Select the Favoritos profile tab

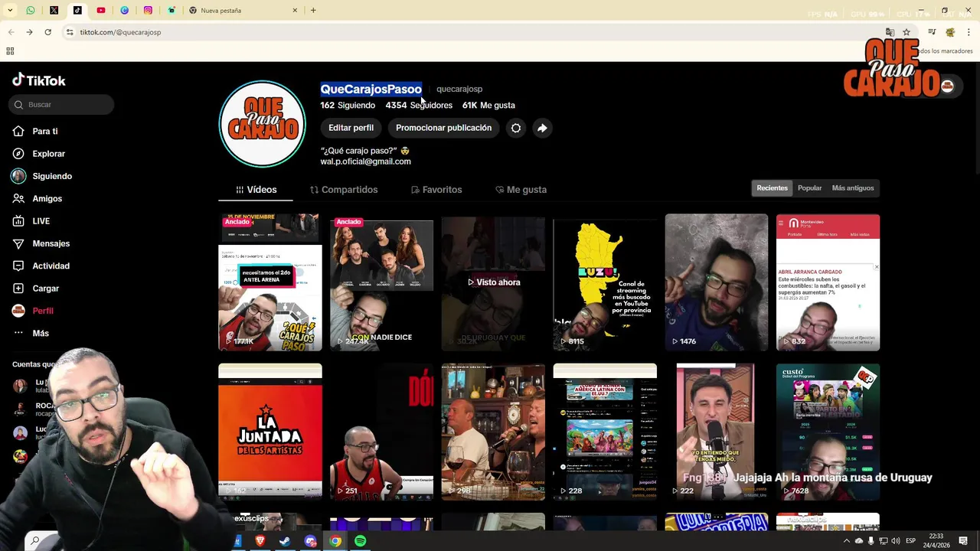pos(436,190)
